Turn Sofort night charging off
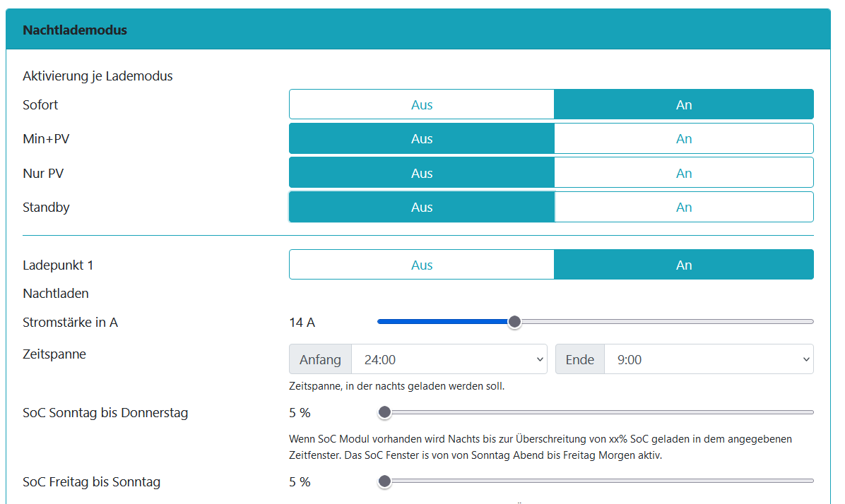Viewport: 845px width, 504px height. (x=421, y=104)
